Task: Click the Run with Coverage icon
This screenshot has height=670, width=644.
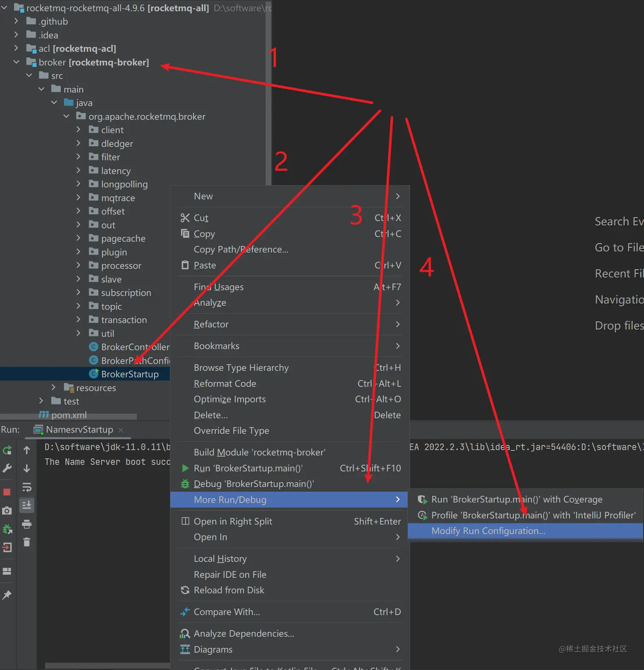Action: click(x=423, y=499)
